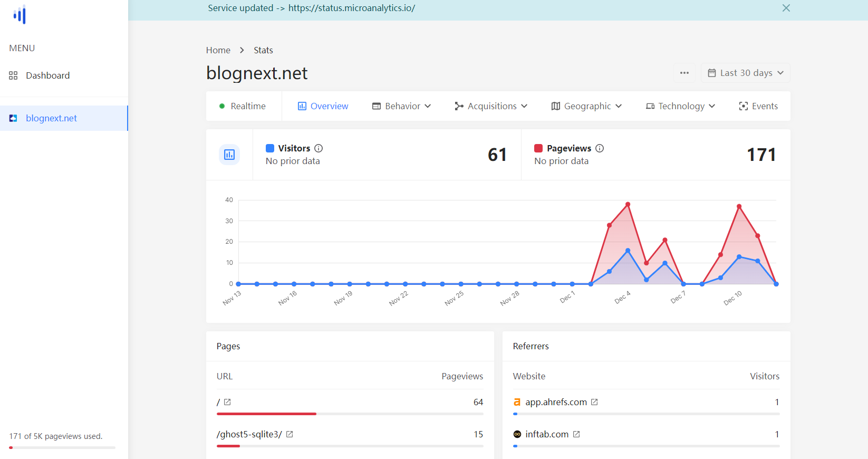Click the info icon next to Visitors
This screenshot has width=868, height=459.
319,148
